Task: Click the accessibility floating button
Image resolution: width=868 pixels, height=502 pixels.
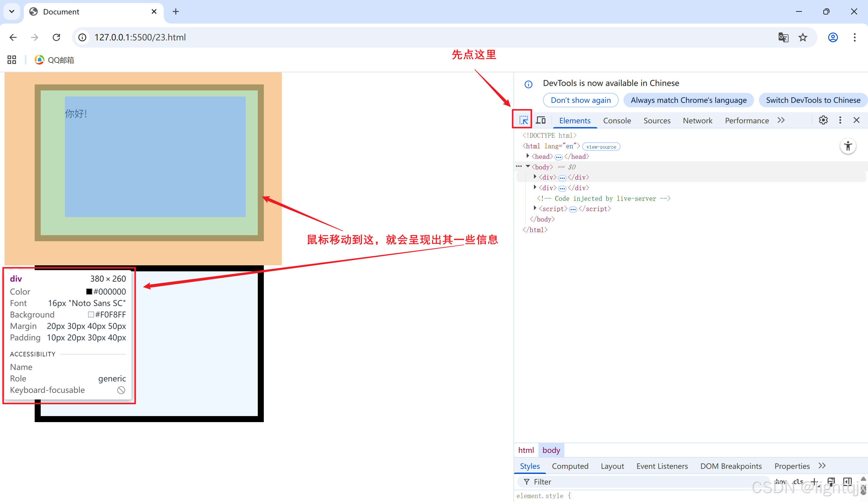Action: (848, 147)
